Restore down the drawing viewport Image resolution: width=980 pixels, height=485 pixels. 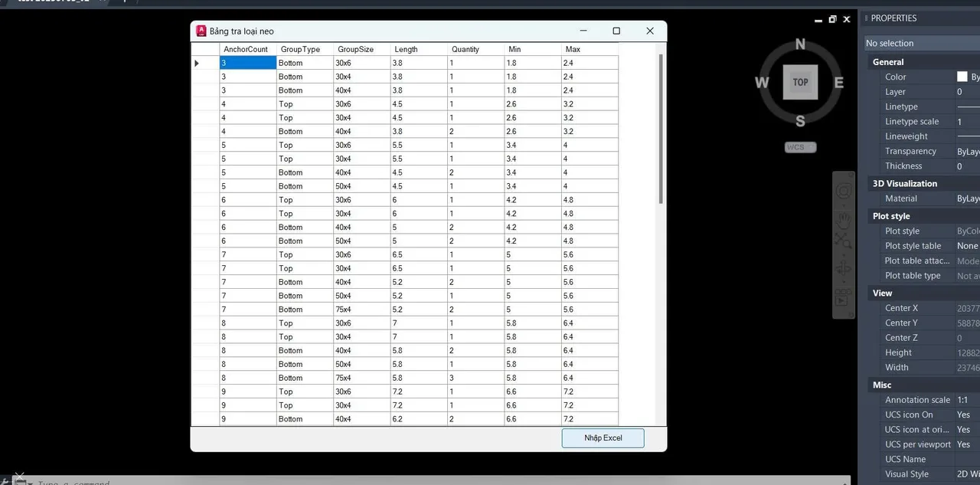[x=833, y=19]
